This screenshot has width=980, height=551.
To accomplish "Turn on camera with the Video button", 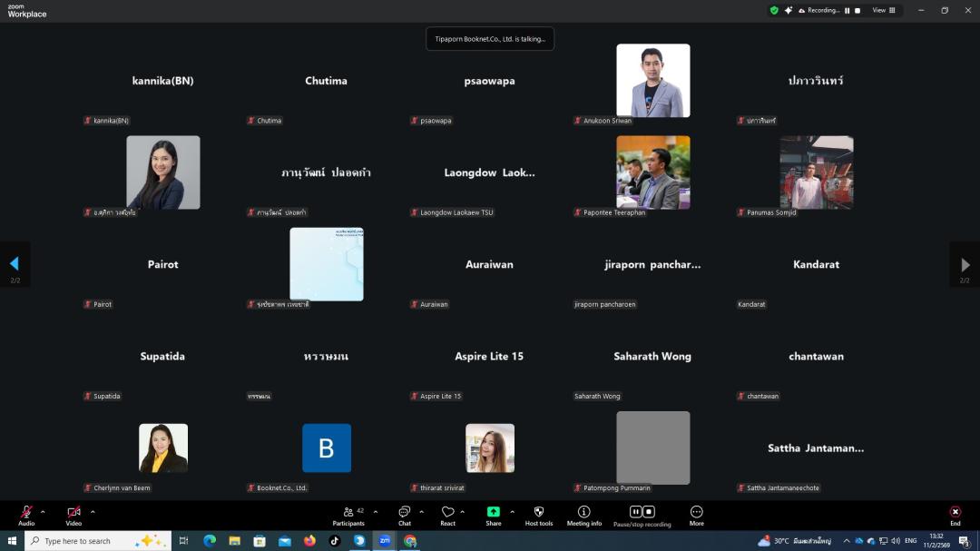I will (x=73, y=514).
